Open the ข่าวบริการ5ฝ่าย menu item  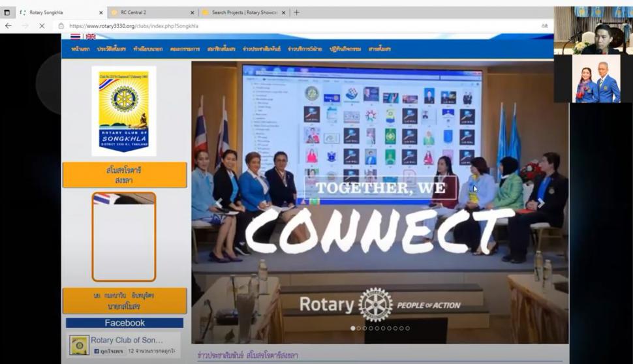(305, 49)
